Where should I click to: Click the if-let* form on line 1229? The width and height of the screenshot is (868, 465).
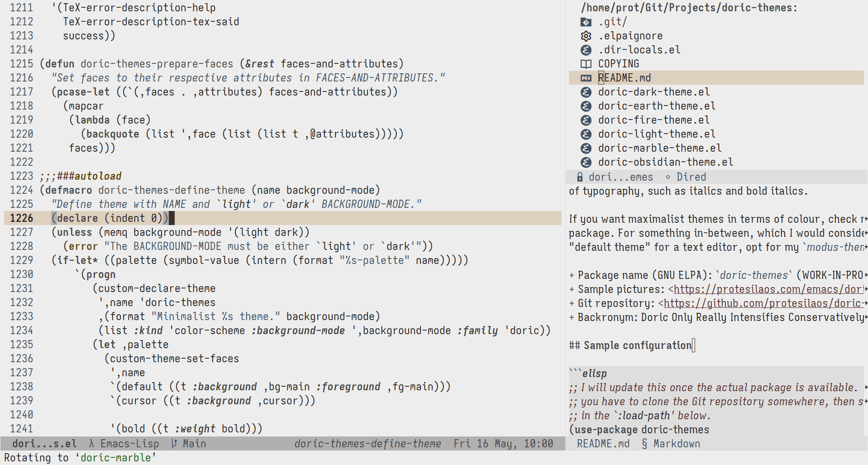tap(77, 260)
